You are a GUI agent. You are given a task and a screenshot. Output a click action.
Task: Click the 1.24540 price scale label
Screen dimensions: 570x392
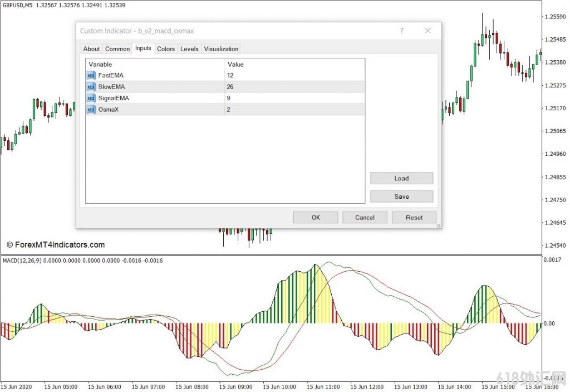pos(556,246)
